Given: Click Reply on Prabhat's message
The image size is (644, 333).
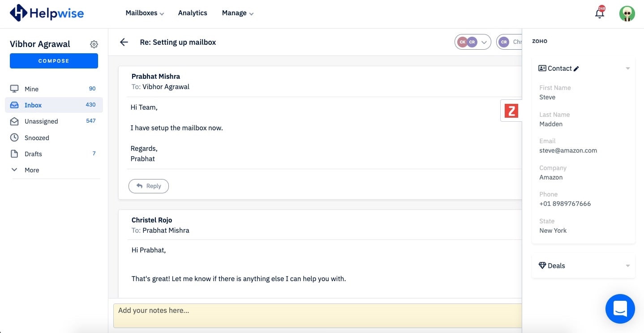Looking at the screenshot, I should [x=148, y=186].
